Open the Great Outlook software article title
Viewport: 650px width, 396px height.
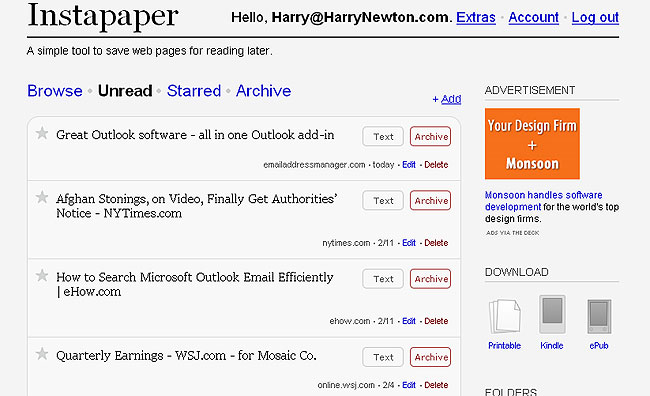tap(195, 135)
